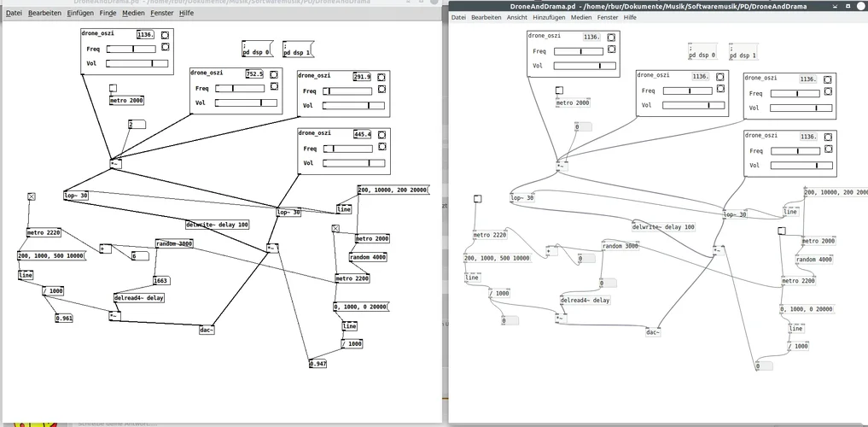Click the number box showing 6 beside the + object

click(x=140, y=256)
